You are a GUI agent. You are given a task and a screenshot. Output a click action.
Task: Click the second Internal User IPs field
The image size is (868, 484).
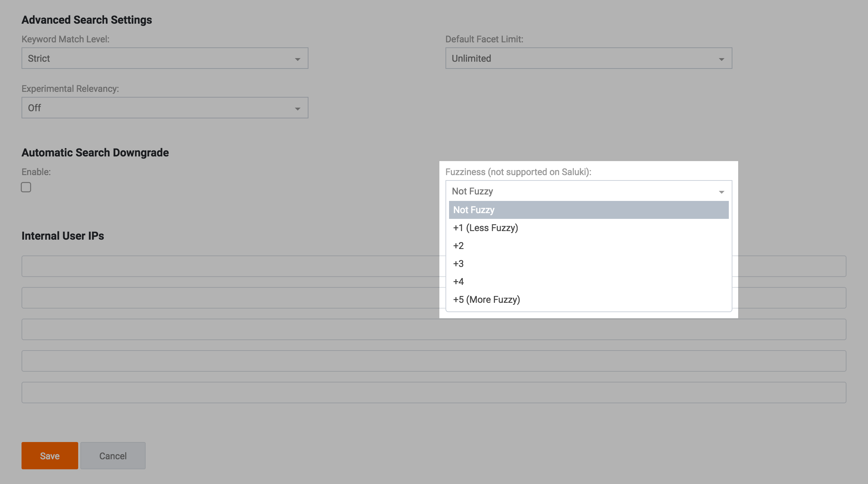click(x=230, y=298)
